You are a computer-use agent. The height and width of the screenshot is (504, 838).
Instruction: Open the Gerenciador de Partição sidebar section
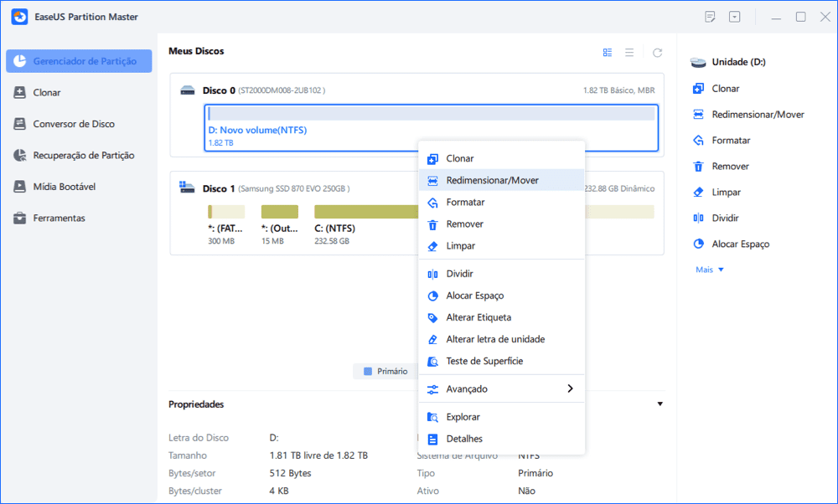pyautogui.click(x=79, y=61)
